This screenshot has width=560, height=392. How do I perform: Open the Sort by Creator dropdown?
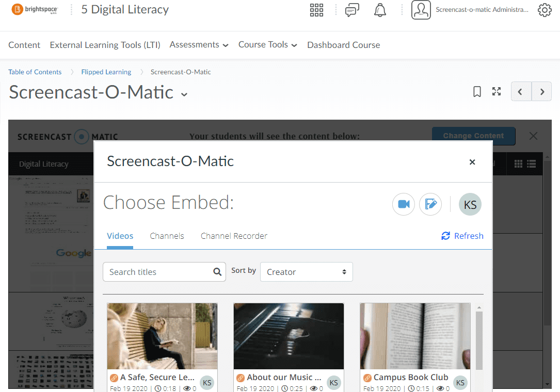coord(307,272)
